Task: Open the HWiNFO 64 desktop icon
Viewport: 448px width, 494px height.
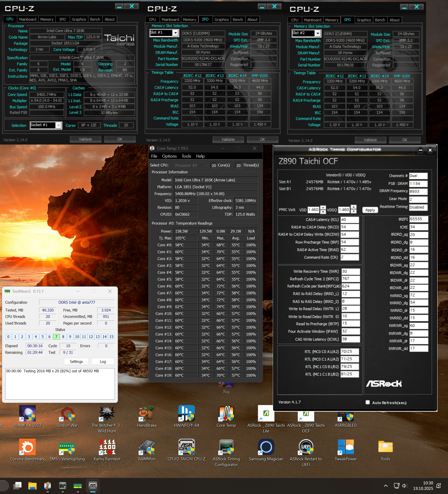Action: point(186,414)
